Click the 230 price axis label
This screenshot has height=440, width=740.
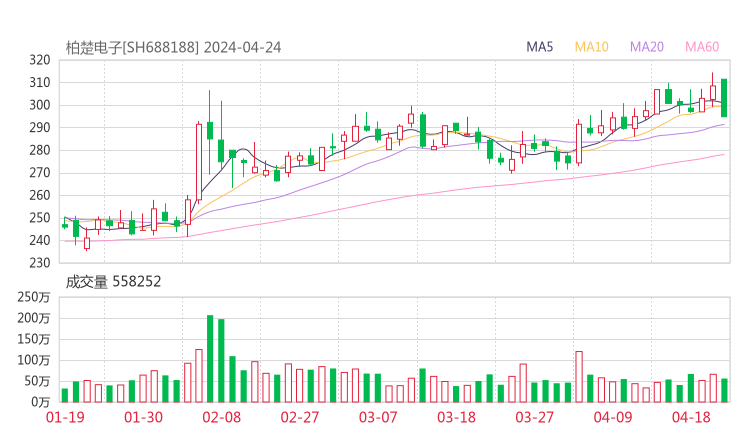click(x=40, y=263)
